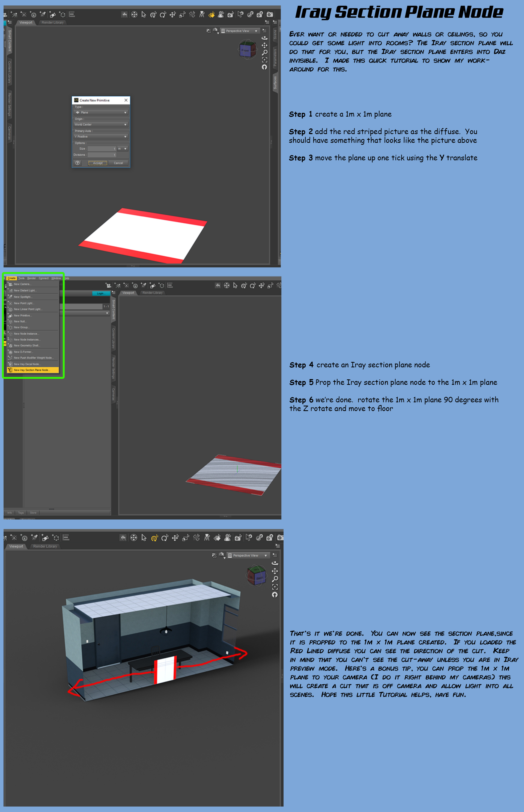The width and height of the screenshot is (524, 812).
Task: Click the New Camera icon in Create menu
Action: click(10, 284)
